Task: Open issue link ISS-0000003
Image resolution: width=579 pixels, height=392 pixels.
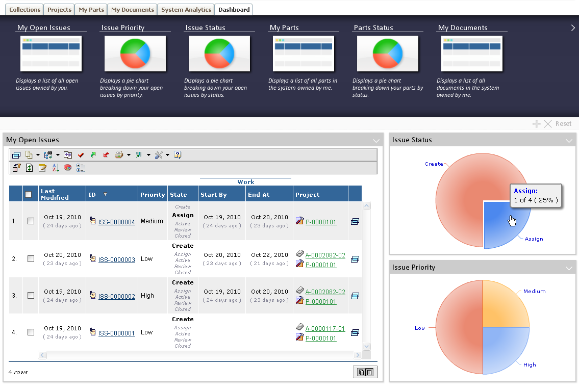Action: [x=116, y=260]
